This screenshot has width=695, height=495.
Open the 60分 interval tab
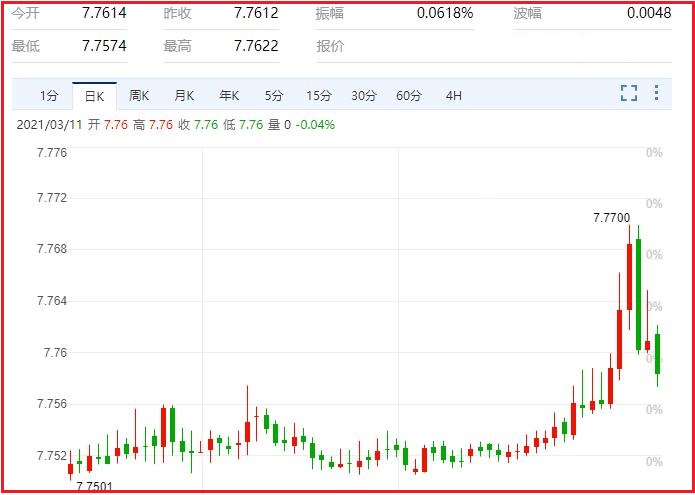coord(409,96)
